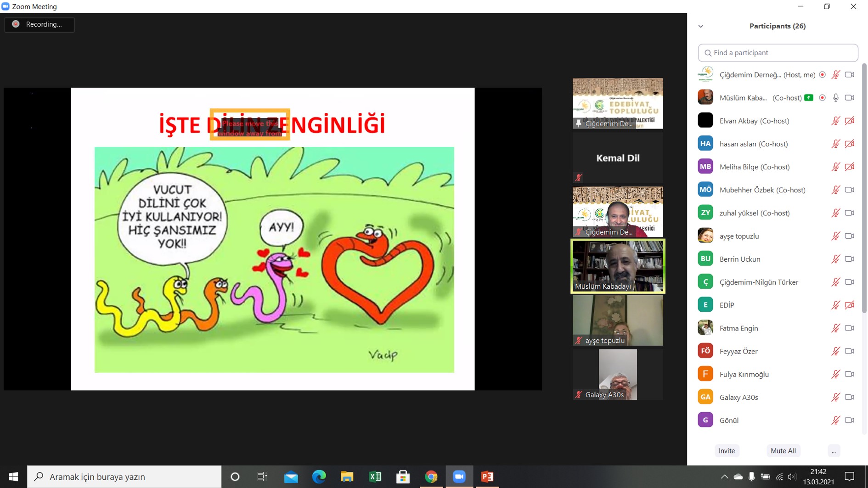
Task: Click Müslüm Kabadayı's camera icon in list
Action: (850, 98)
